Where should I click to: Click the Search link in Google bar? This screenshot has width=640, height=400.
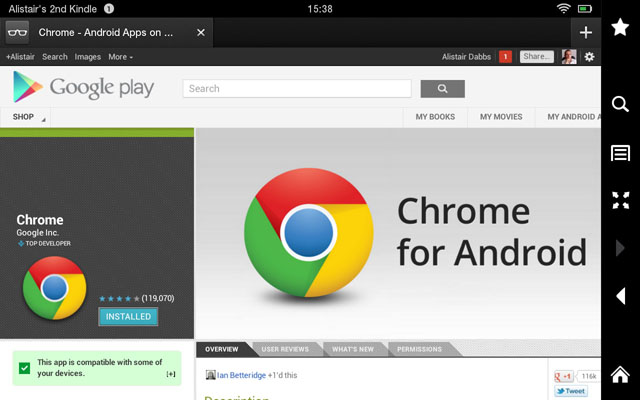(x=55, y=57)
